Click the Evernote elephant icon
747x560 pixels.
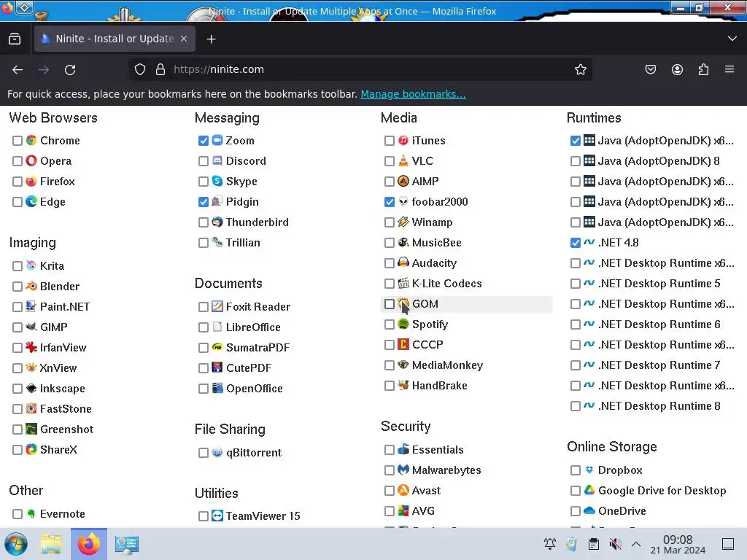31,514
